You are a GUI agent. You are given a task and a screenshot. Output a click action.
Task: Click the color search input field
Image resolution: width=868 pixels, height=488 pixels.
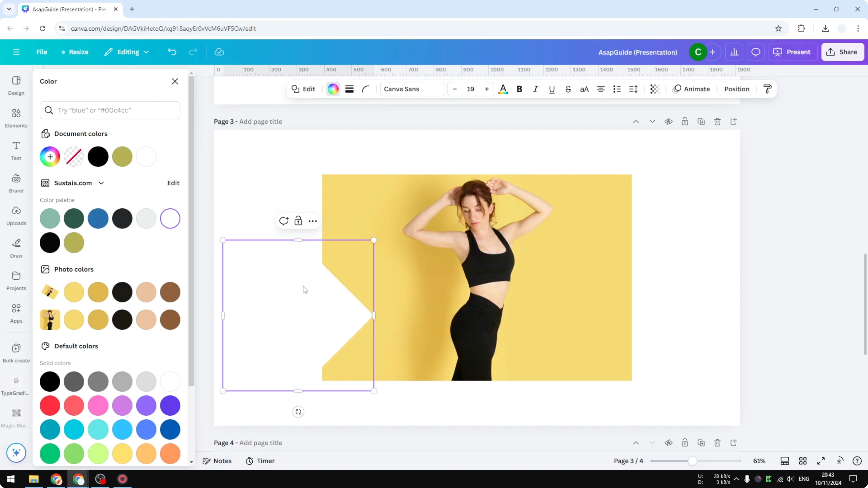(110, 110)
